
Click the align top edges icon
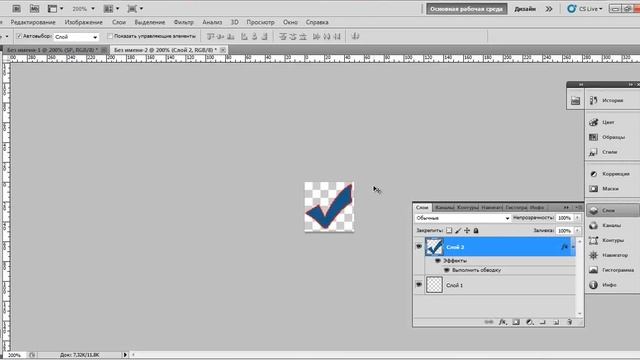[x=211, y=37]
